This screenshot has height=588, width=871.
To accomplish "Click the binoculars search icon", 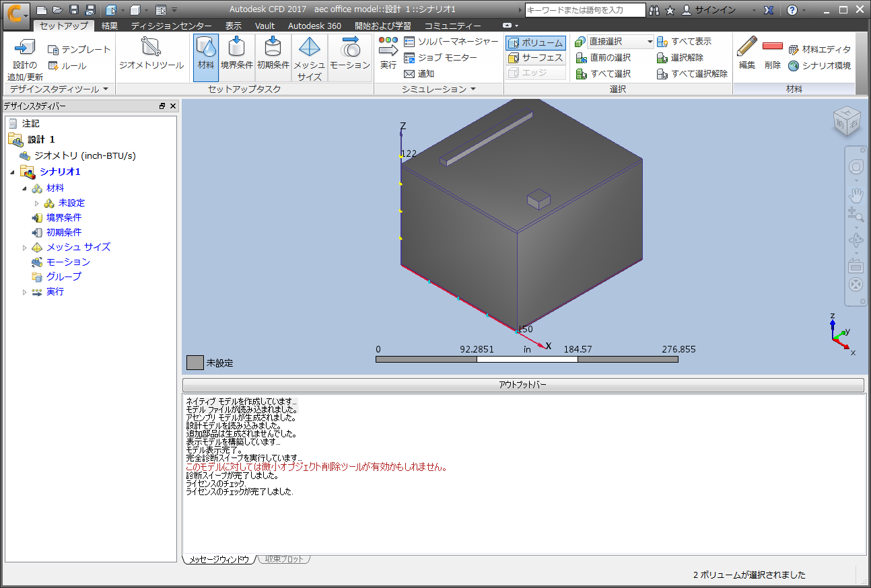I will click(x=654, y=10).
